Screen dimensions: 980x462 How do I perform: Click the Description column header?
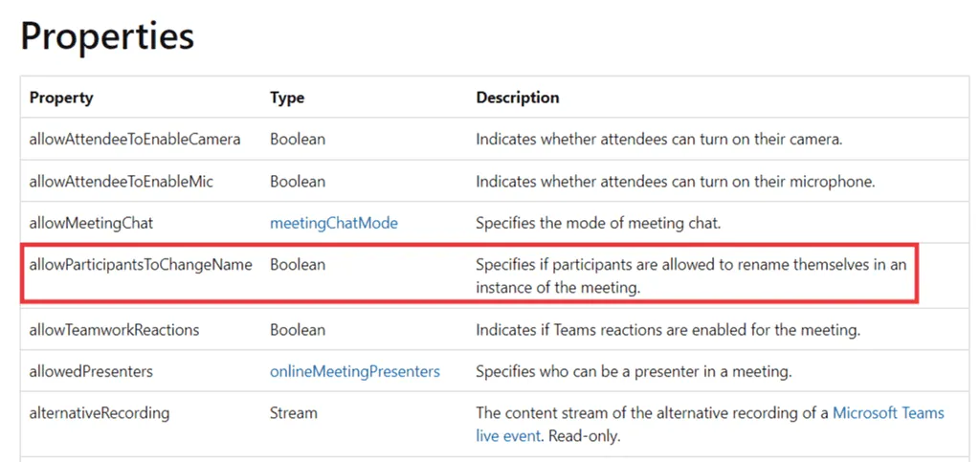tap(517, 98)
